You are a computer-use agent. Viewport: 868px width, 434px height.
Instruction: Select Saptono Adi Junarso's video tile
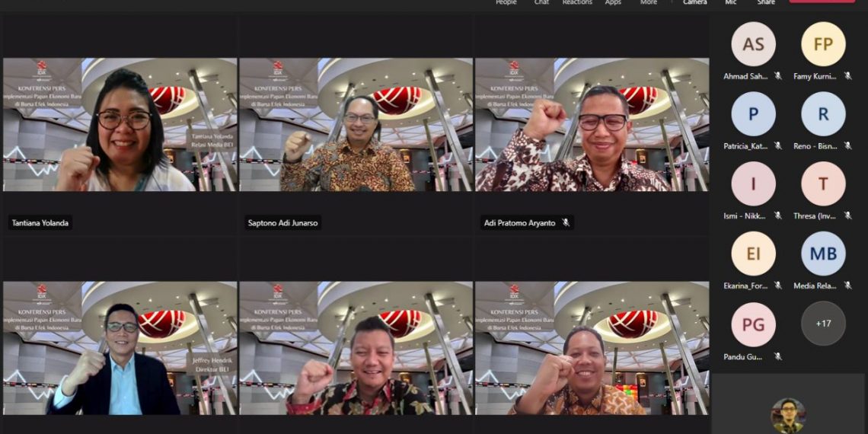point(356,125)
